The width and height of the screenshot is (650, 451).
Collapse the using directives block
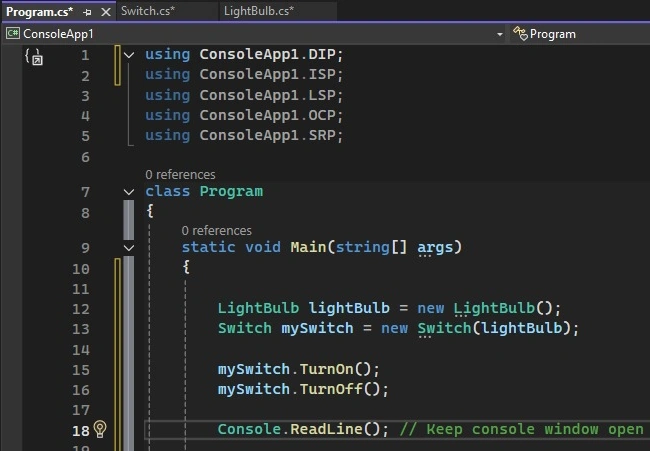[129, 55]
